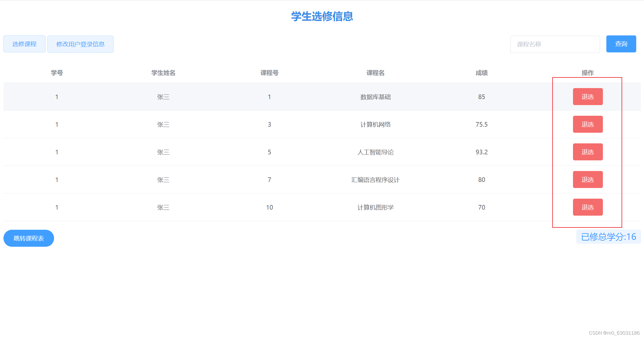Viewport: 644px width, 338px height.
Task: Click the 学生选修信息 page title
Action: point(322,16)
